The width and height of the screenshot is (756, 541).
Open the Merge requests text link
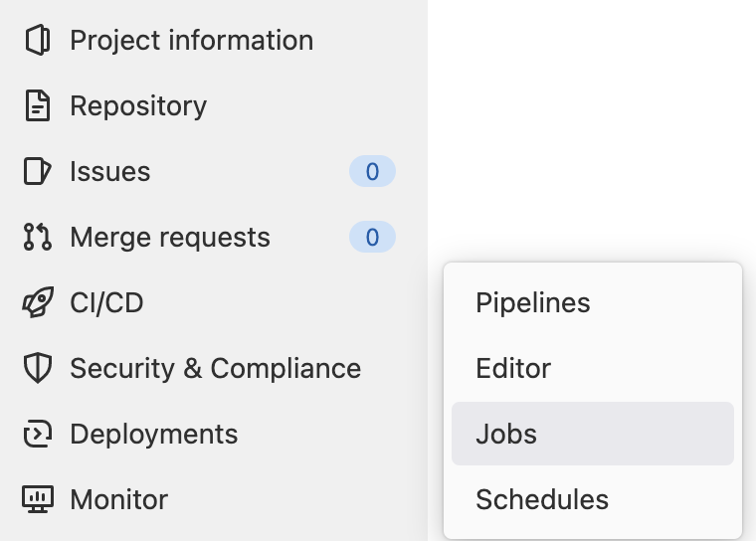pos(170,238)
